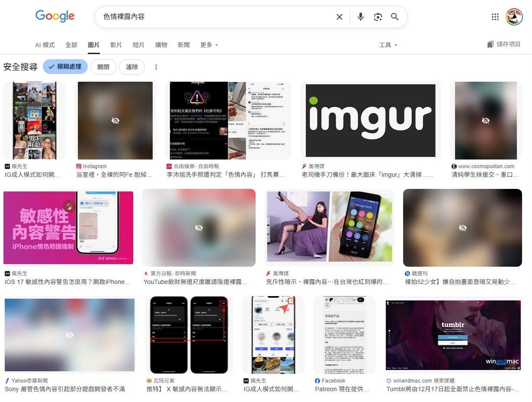This screenshot has height=402, width=532.
Task: Click the Instagram source label
Action: pos(95,166)
